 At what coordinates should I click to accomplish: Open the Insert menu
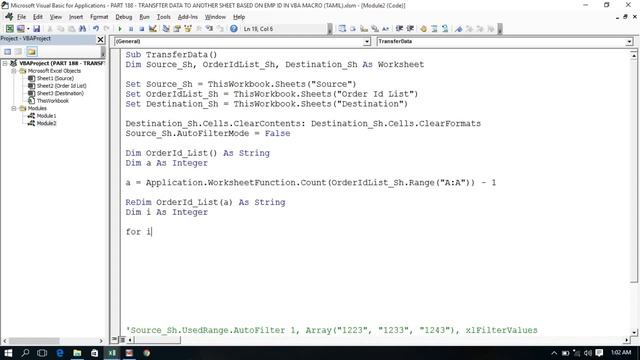[76, 17]
